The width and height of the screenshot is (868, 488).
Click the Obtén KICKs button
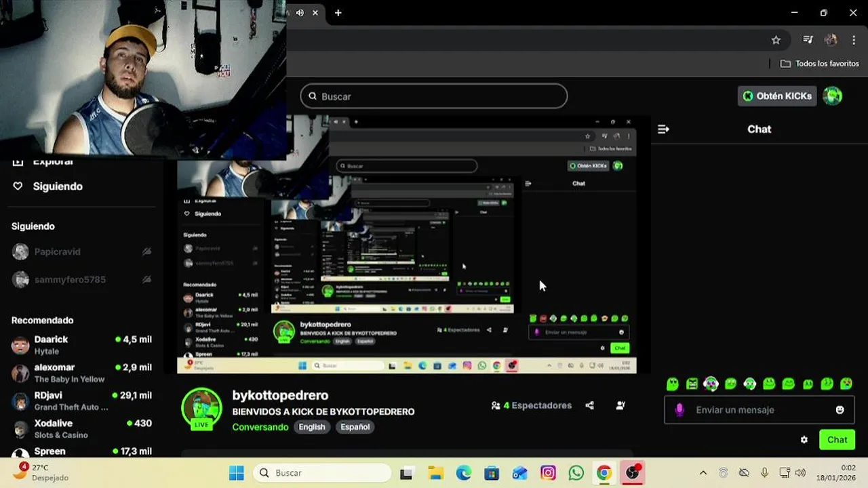click(x=776, y=96)
